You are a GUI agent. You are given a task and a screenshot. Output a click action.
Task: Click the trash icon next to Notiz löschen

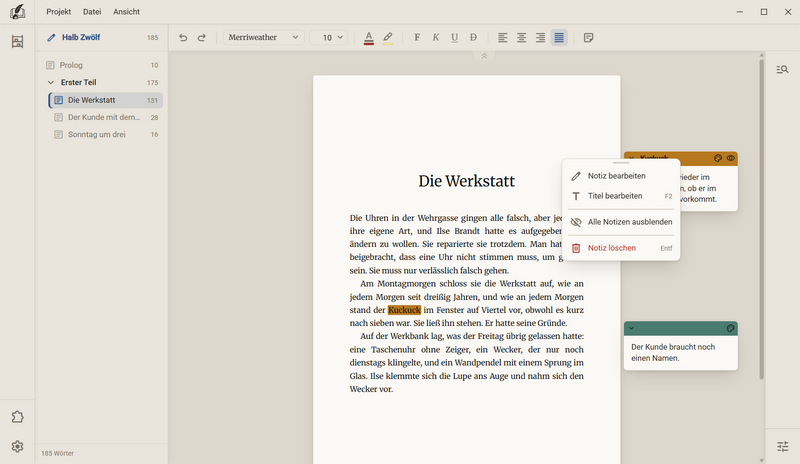(576, 248)
